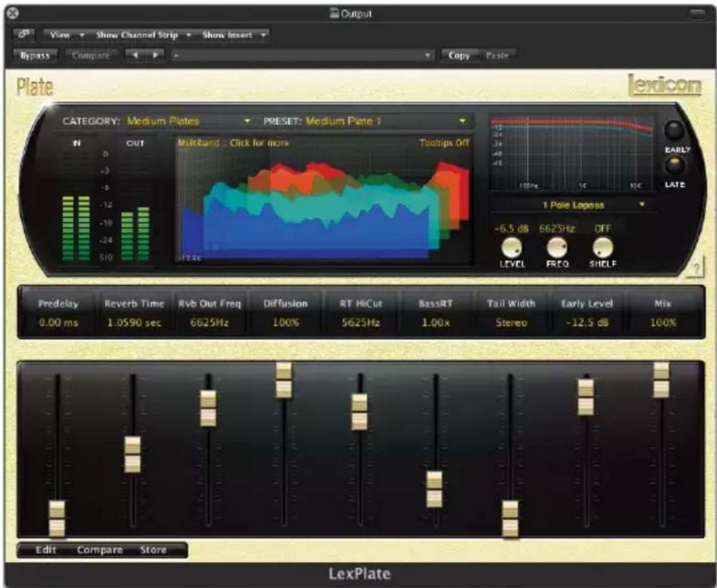Click the 6625Hz readout above FREQ knob
This screenshot has width=717, height=588.
556,228
